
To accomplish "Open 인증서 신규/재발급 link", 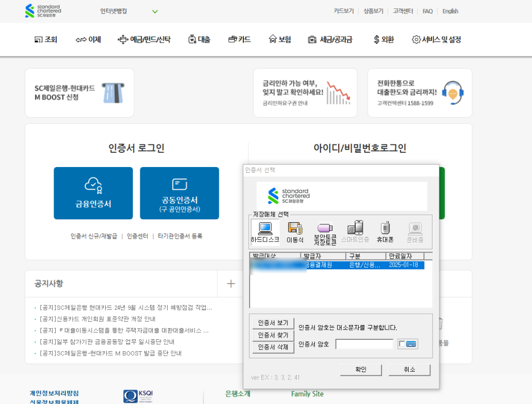I will (x=94, y=236).
